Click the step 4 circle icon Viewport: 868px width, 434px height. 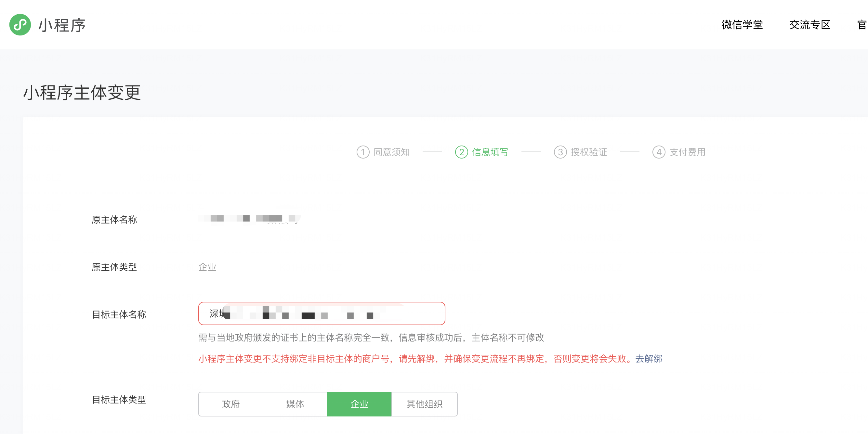[658, 152]
